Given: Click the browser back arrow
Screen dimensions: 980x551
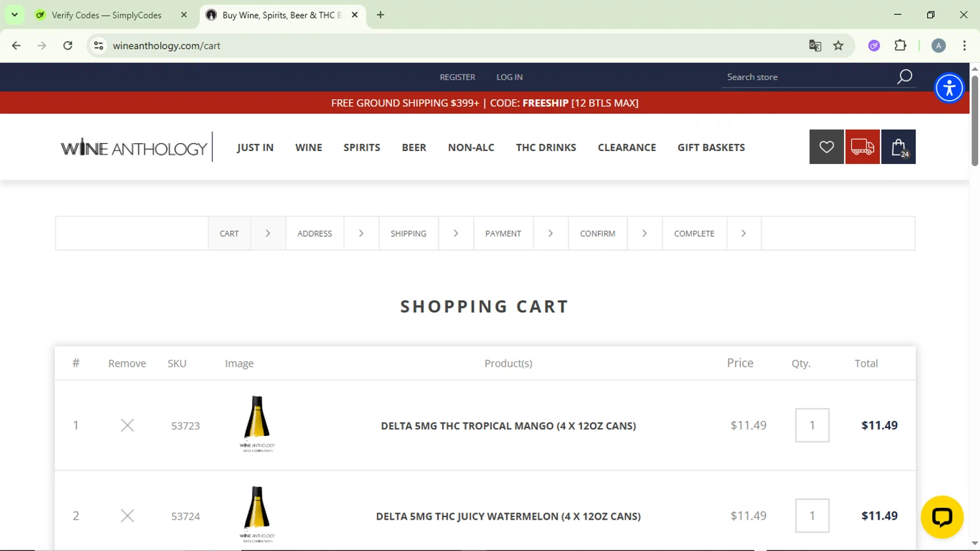Looking at the screenshot, I should [16, 46].
